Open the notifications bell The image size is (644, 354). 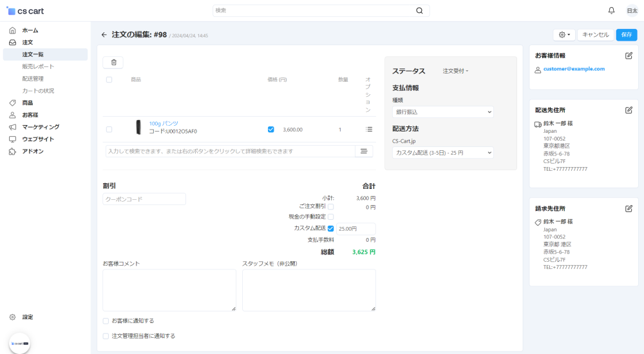pyautogui.click(x=612, y=11)
